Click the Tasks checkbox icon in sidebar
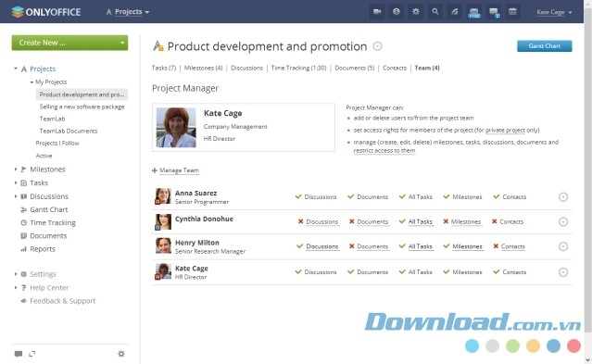The height and width of the screenshot is (364, 592). pos(23,182)
